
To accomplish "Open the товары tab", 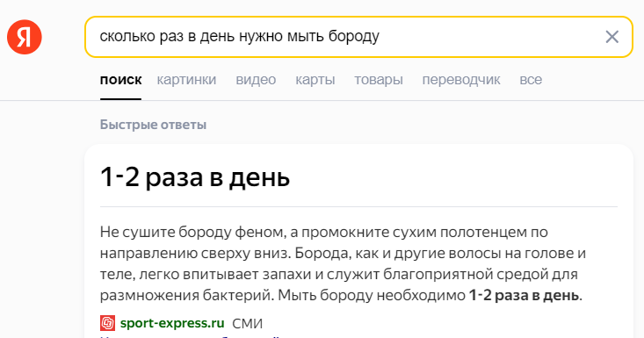I will coord(379,80).
